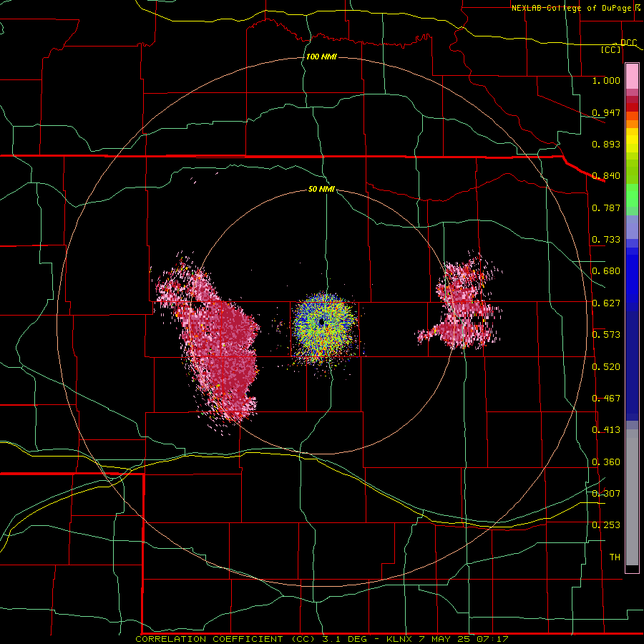This screenshot has width=644, height=644.
Task: Click the KLNX station identifier in the caption
Action: point(400,639)
